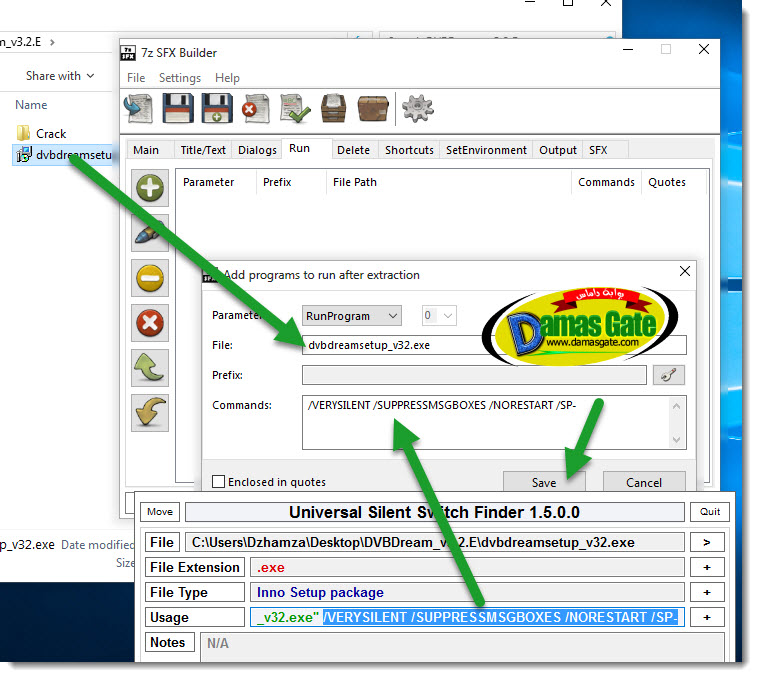Click the Save button in the dialog
The height and width of the screenshot is (677, 757).
point(544,482)
